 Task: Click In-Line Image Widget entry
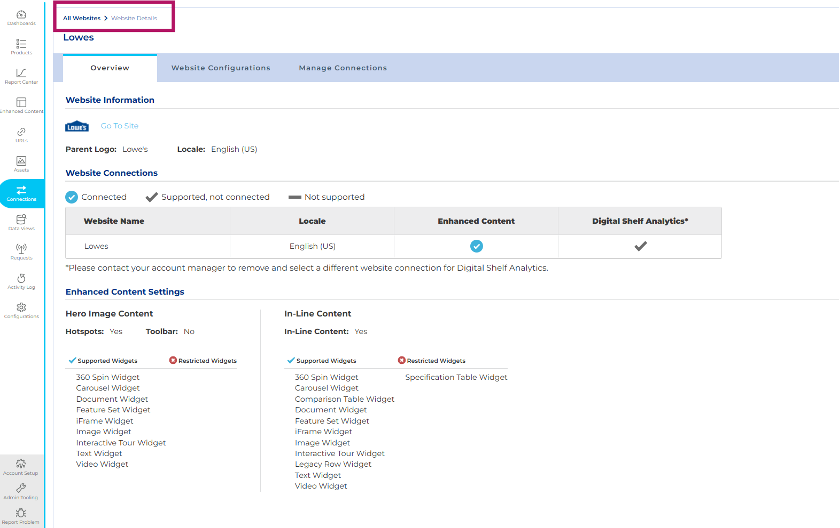[322, 443]
